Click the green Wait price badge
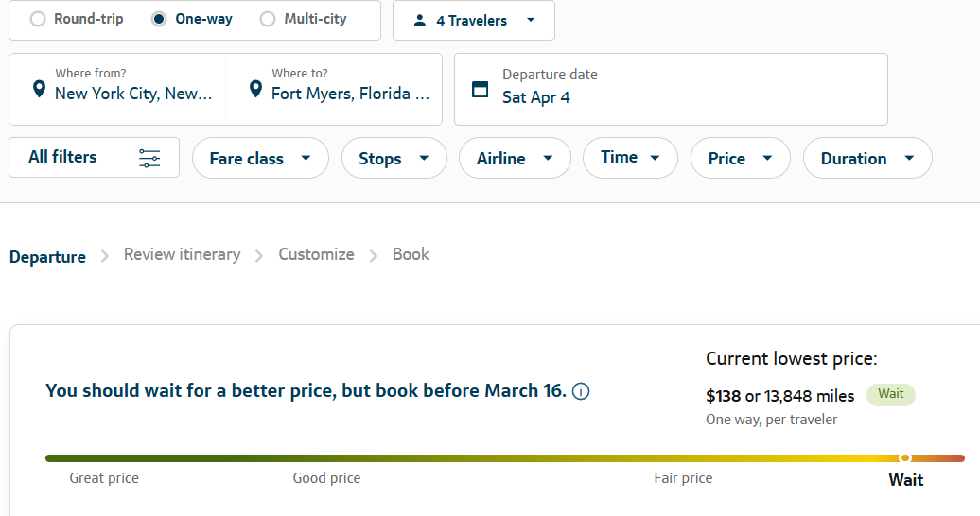The height and width of the screenshot is (516, 980). (890, 394)
